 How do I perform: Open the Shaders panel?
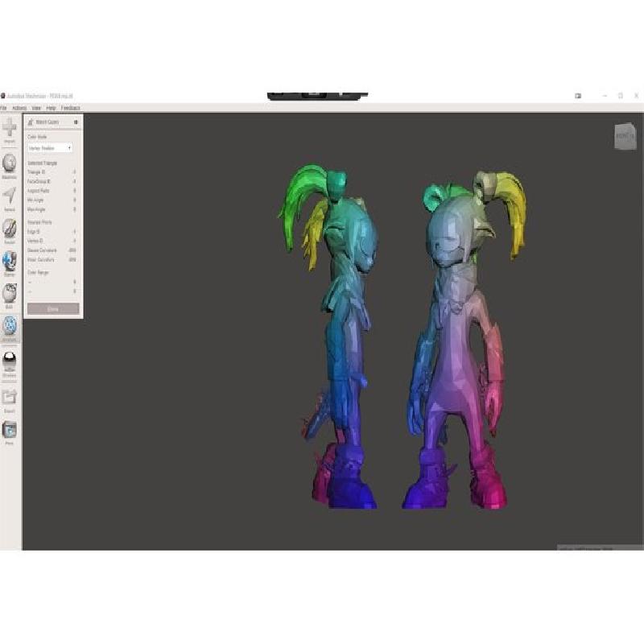10,361
